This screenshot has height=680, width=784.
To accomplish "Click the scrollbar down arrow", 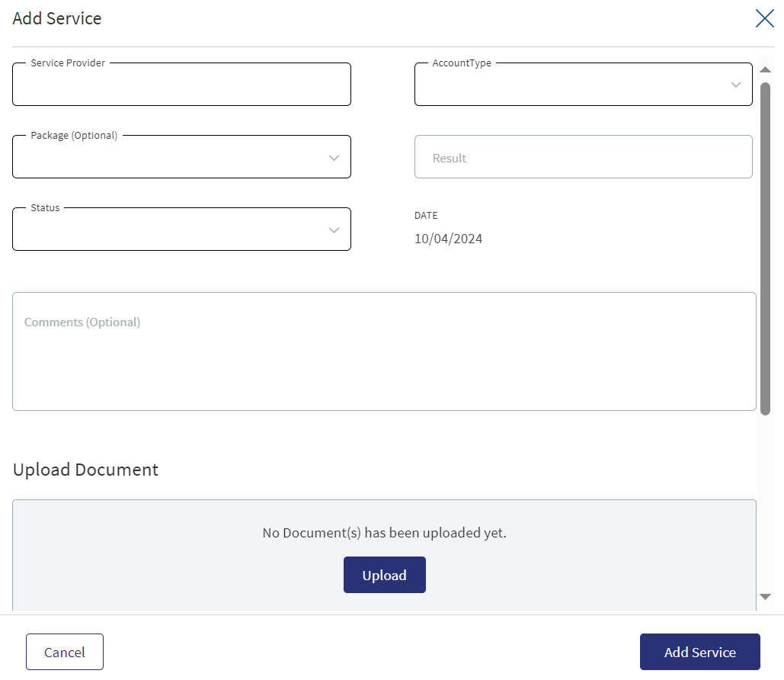I will click(x=765, y=596).
